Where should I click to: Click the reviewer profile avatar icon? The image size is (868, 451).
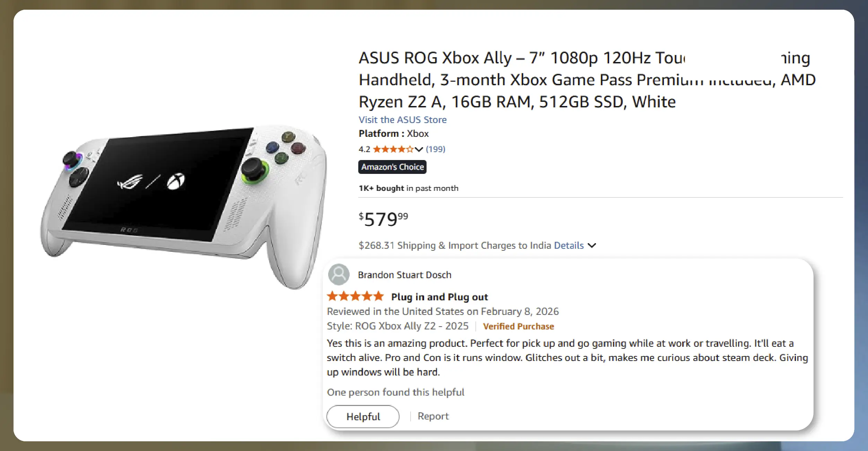339,275
